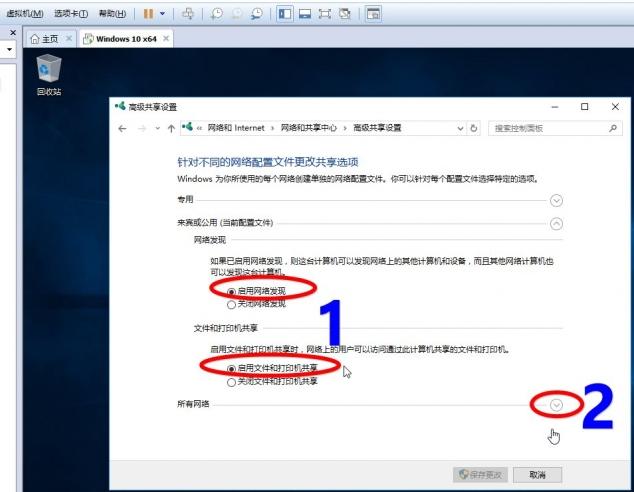Image resolution: width=634 pixels, height=492 pixels.
Task: Click 高级共享设置 in the breadcrumb
Action: (x=377, y=128)
